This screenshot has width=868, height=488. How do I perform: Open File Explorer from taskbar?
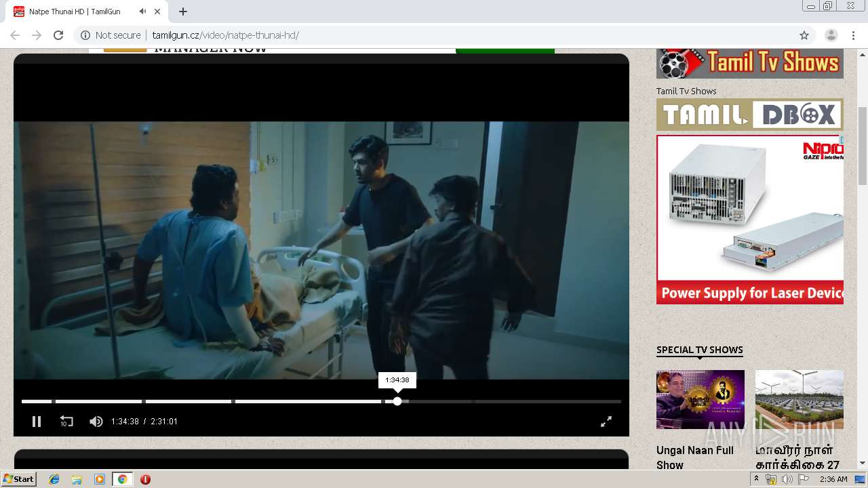coord(77,479)
